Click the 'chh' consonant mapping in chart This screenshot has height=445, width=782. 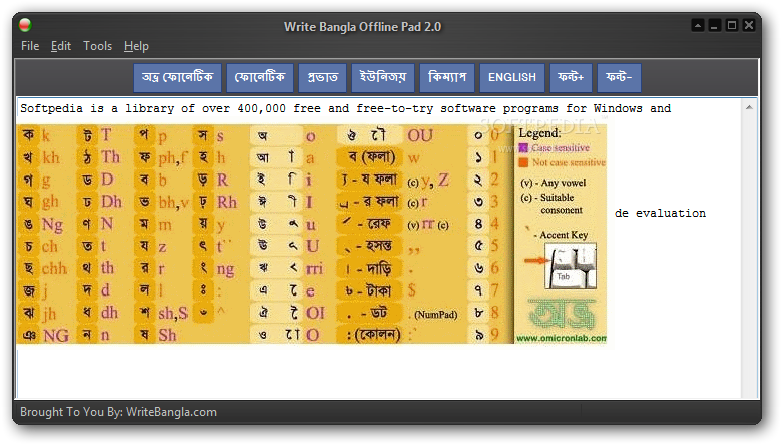(54, 268)
